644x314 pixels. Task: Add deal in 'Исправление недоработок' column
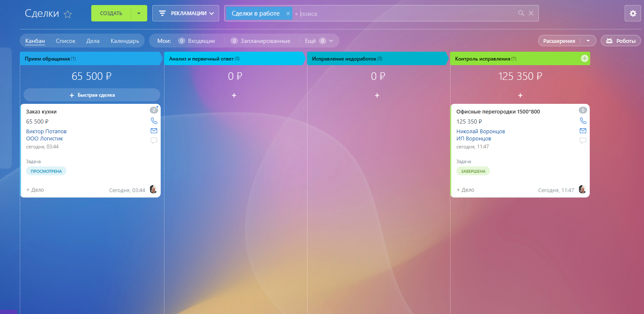[377, 95]
